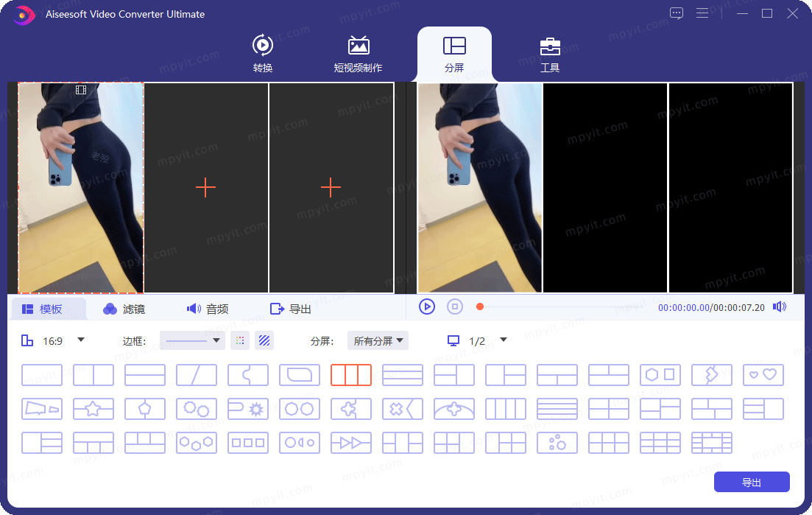Select the three horizontal rows template
Image resolution: width=812 pixels, height=515 pixels.
[403, 374]
